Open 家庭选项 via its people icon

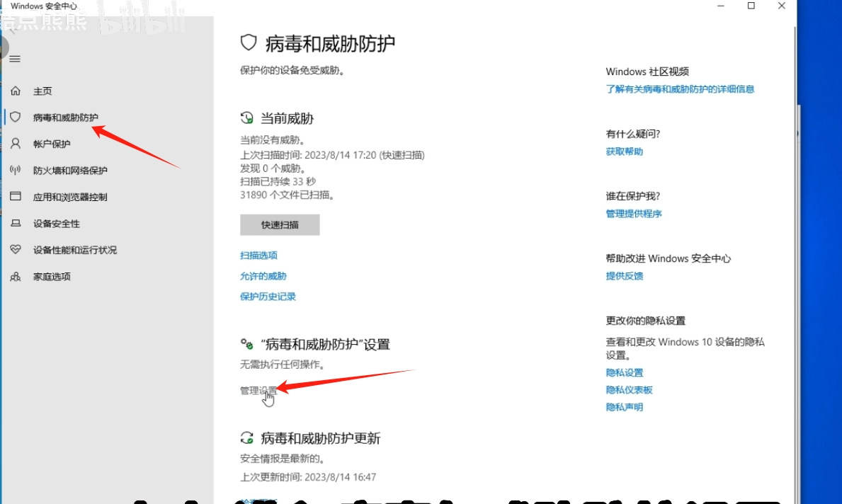(x=16, y=277)
